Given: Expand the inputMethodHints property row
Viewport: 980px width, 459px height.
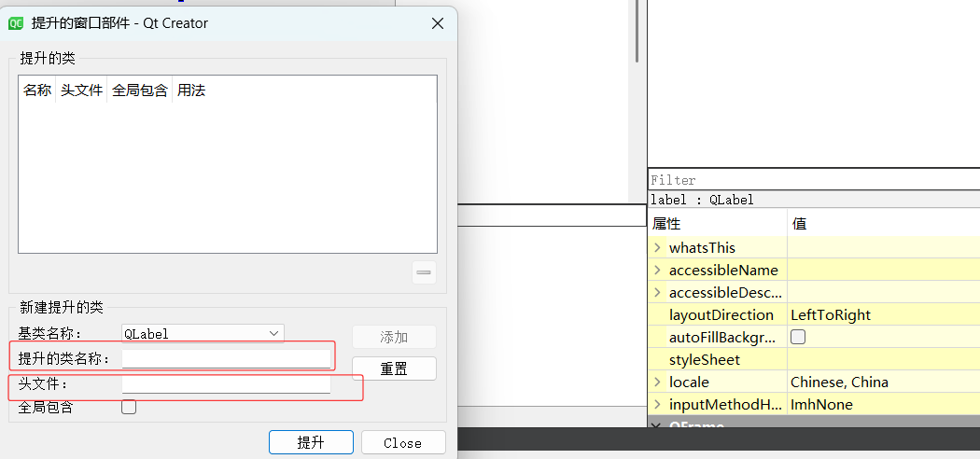Looking at the screenshot, I should click(x=657, y=404).
